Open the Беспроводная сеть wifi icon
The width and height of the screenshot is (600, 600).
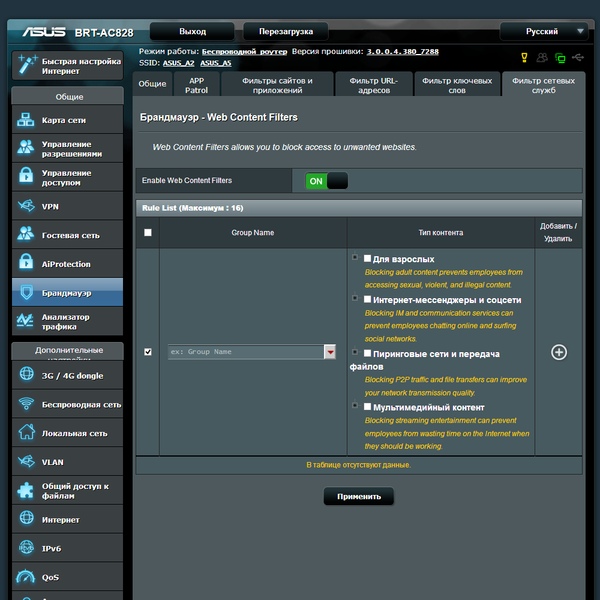pyautogui.click(x=26, y=404)
